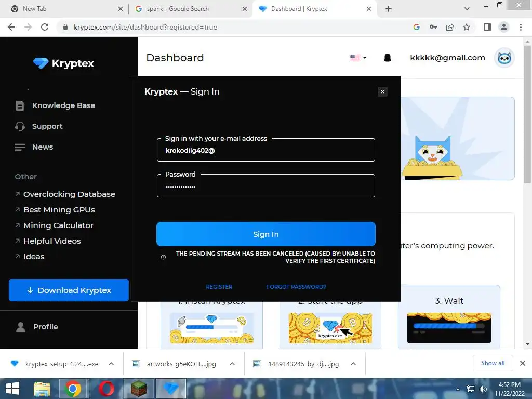Click the News lines icon
This screenshot has width=532, height=399.
pos(20,147)
